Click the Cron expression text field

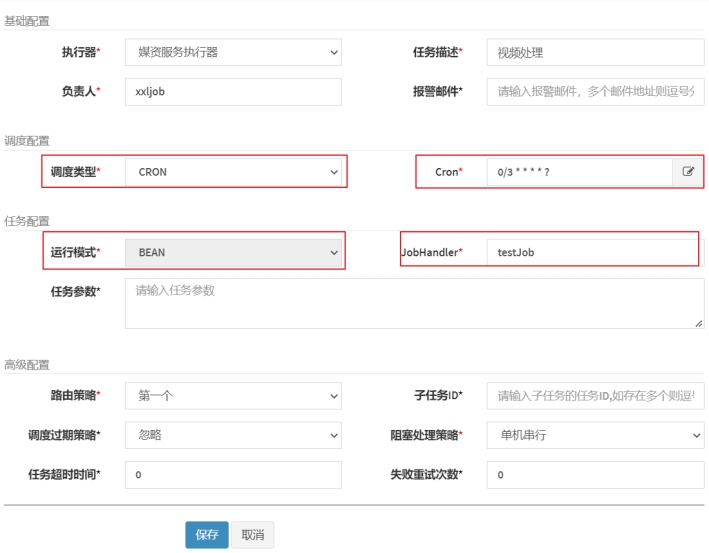578,172
